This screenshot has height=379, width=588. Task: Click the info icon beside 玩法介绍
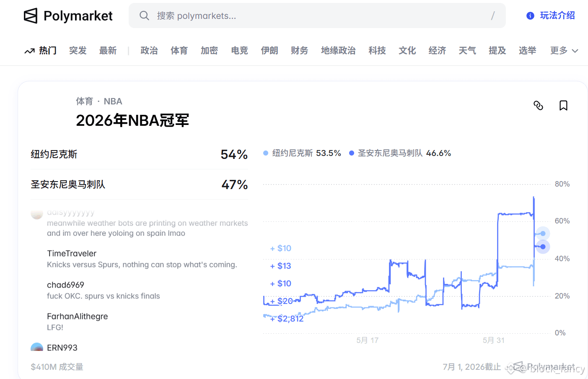point(530,16)
